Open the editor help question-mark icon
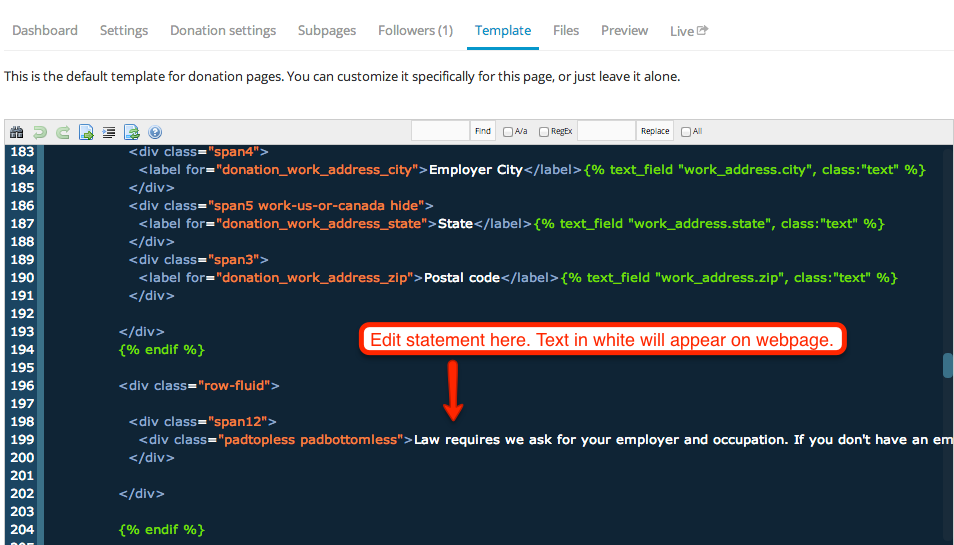The width and height of the screenshot is (954, 545). coord(155,131)
